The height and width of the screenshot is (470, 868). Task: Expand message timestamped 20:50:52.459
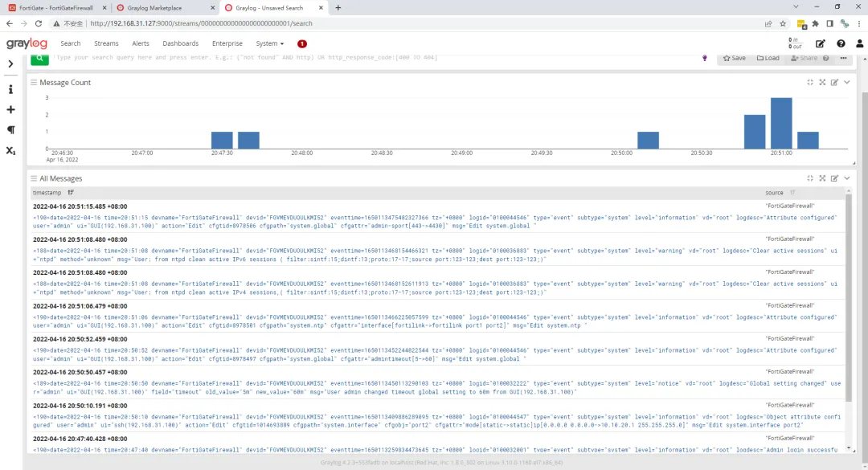click(x=80, y=339)
